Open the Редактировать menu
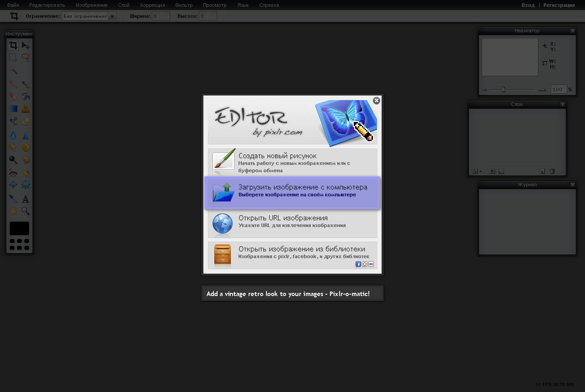The height and width of the screenshot is (392, 585). coord(47,5)
